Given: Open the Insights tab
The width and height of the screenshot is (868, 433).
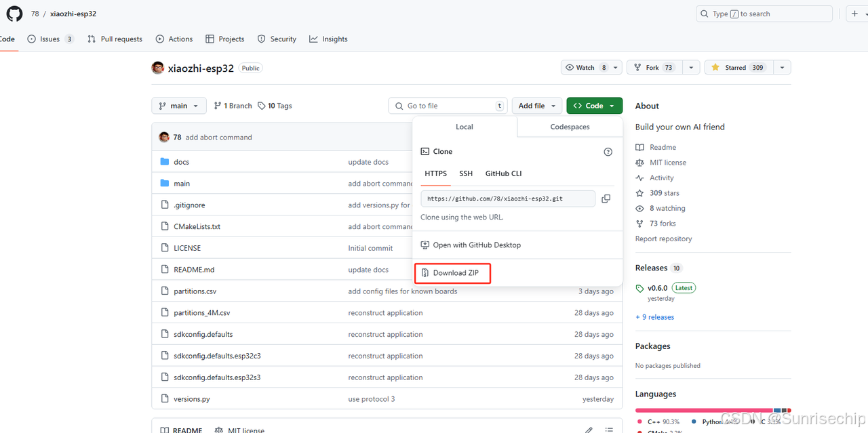Looking at the screenshot, I should [x=328, y=39].
